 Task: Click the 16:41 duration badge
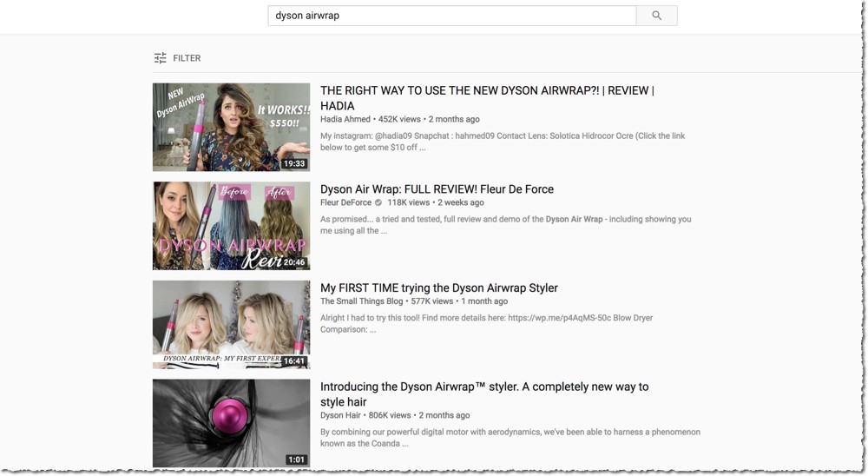(x=294, y=360)
